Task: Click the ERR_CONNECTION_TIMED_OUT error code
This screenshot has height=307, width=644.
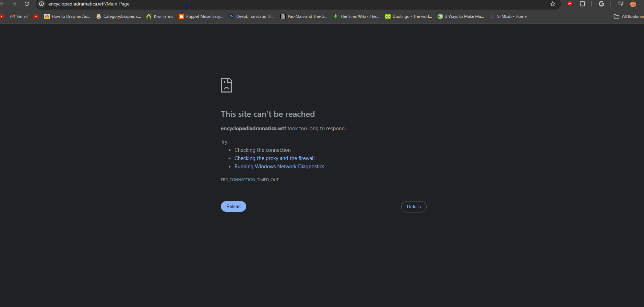Action: [250, 180]
